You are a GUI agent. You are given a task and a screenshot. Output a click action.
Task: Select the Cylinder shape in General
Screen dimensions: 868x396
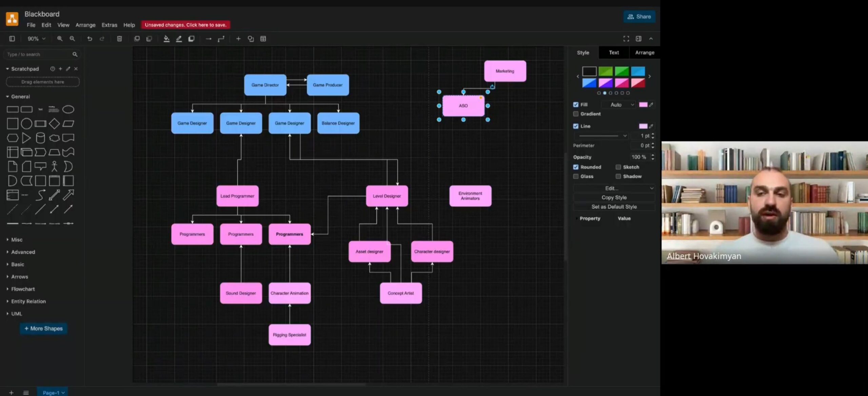point(40,138)
